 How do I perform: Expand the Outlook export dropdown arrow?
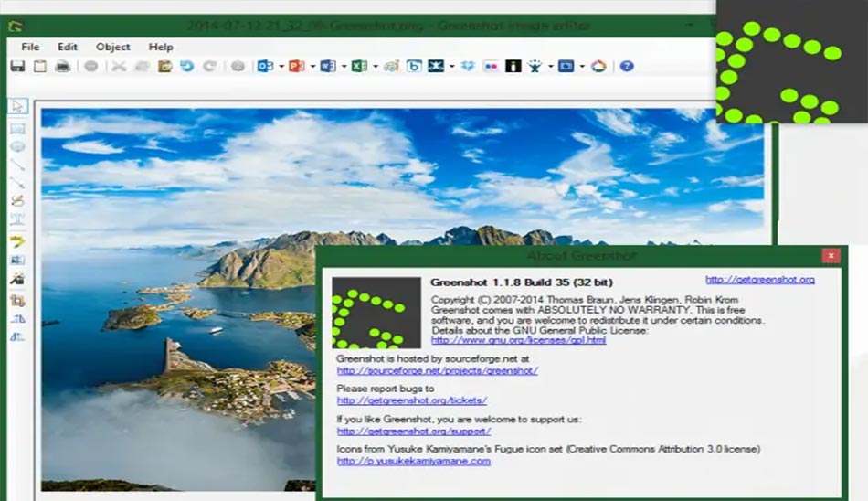pyautogui.click(x=281, y=67)
